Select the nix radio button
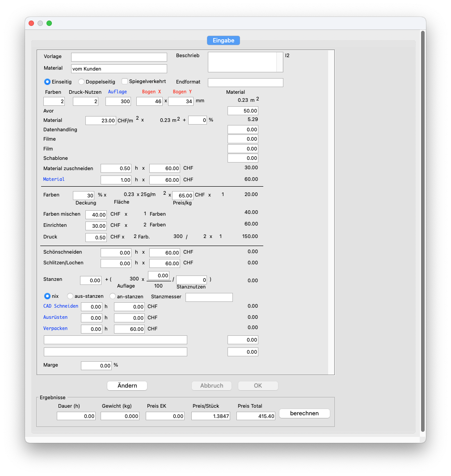The height and width of the screenshot is (476, 451). coord(47,296)
